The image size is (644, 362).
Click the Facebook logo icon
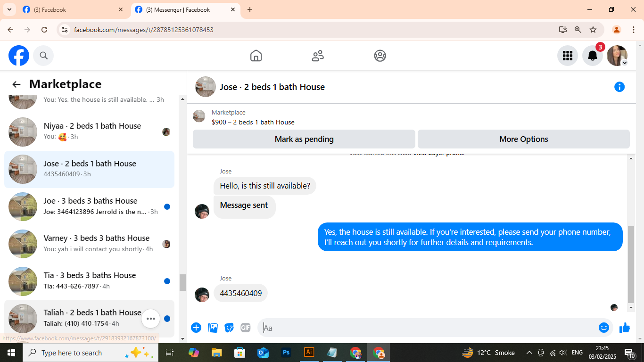pyautogui.click(x=19, y=56)
